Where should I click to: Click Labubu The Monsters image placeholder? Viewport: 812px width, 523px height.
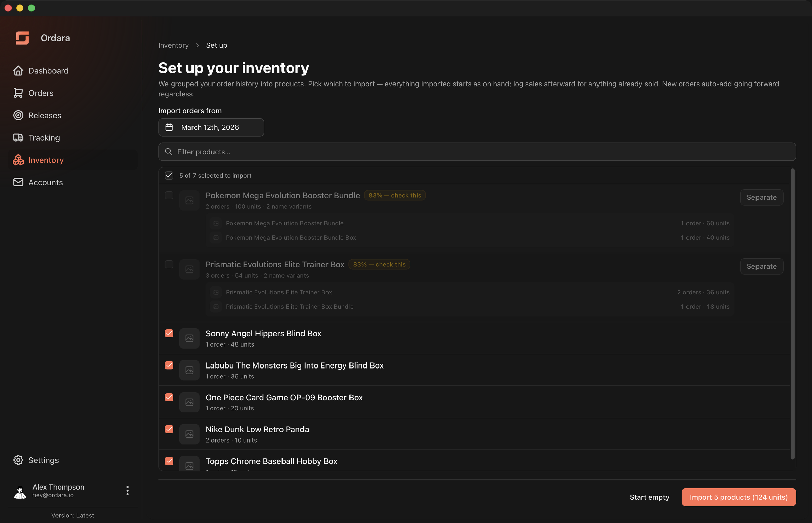pos(189,370)
